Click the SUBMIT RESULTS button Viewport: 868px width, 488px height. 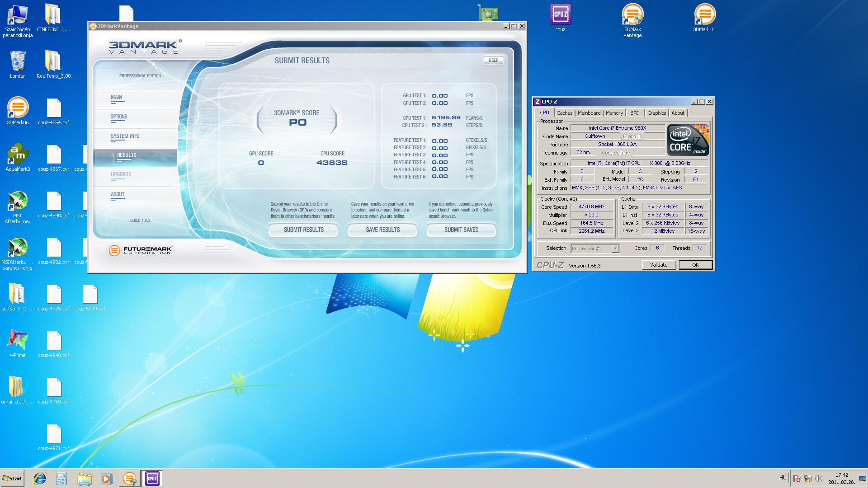pos(303,230)
